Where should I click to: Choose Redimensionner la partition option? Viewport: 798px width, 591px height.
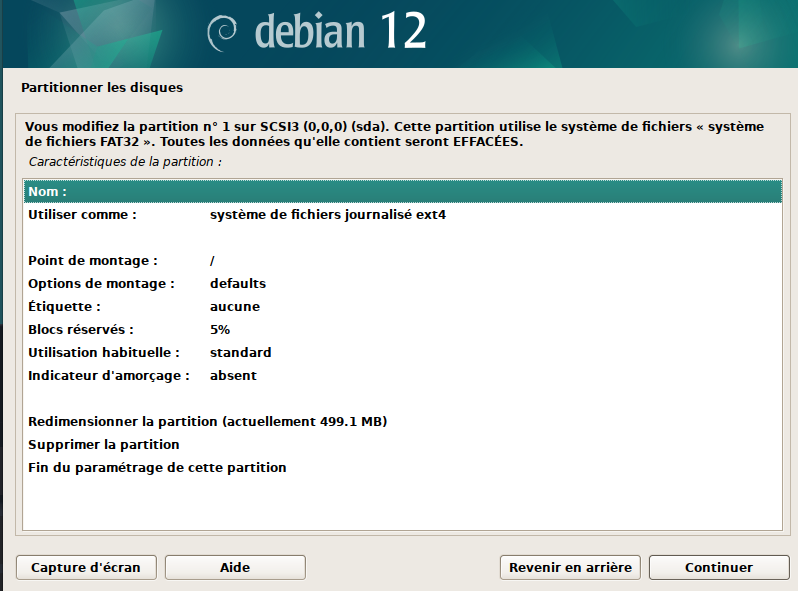click(x=403, y=421)
